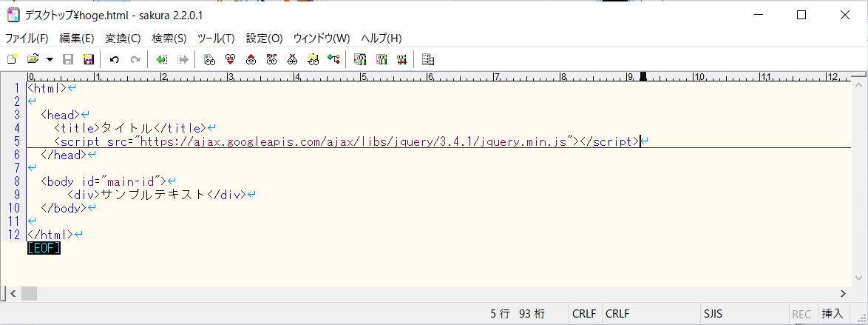Screen dimensions: 868x325
Task: Open the 変換(C) menu
Action: click(x=123, y=38)
